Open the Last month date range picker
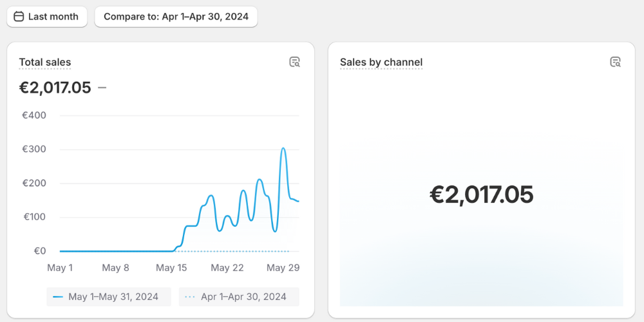Screen dimensions: 644x322 [x=47, y=17]
